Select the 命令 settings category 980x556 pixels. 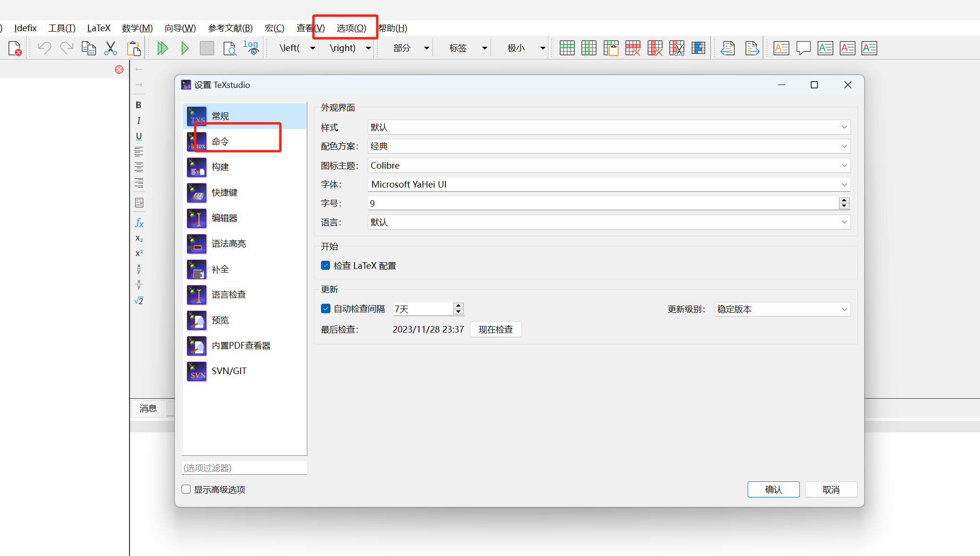[x=244, y=141]
